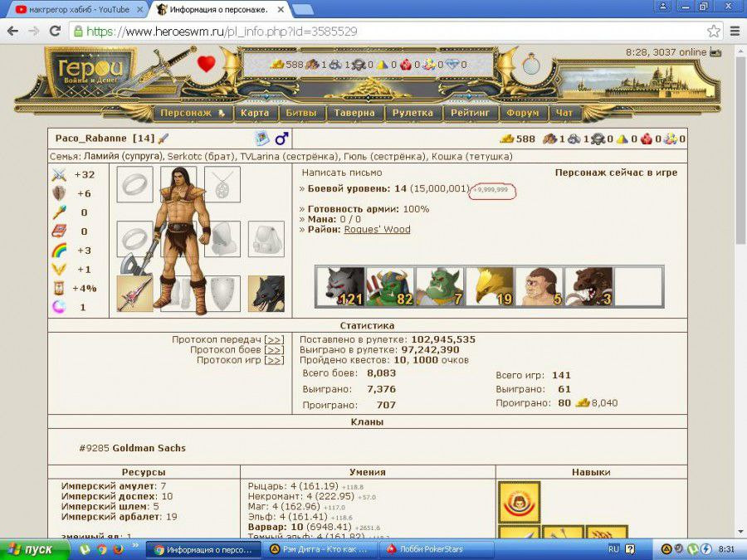Viewport: 747px width, 560px height.
Task: Select the amulet equipment slot
Action: [222, 184]
